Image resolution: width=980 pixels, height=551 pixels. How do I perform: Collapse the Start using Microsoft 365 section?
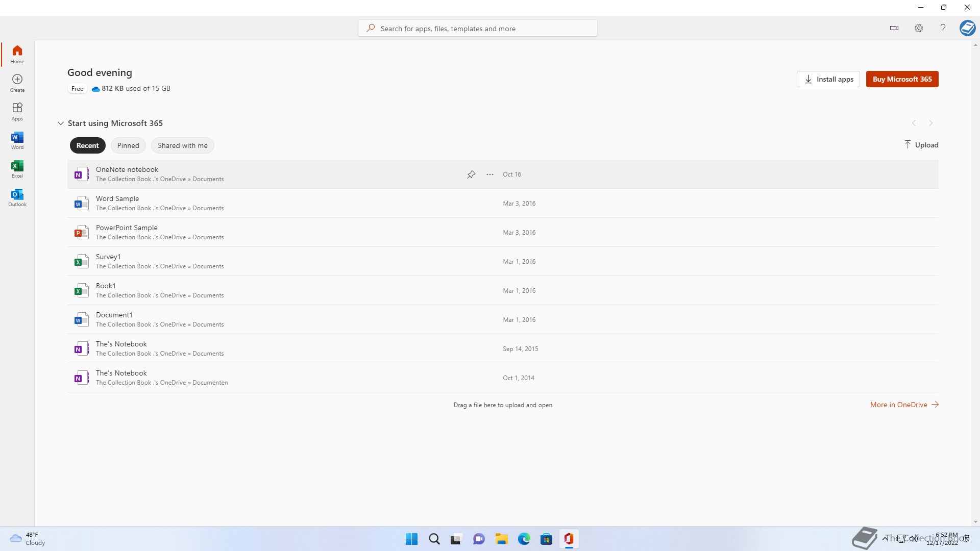(x=60, y=123)
